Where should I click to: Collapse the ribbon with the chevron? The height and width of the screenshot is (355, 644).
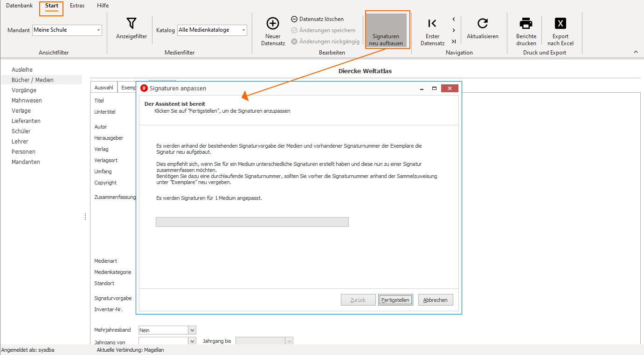pos(636,52)
